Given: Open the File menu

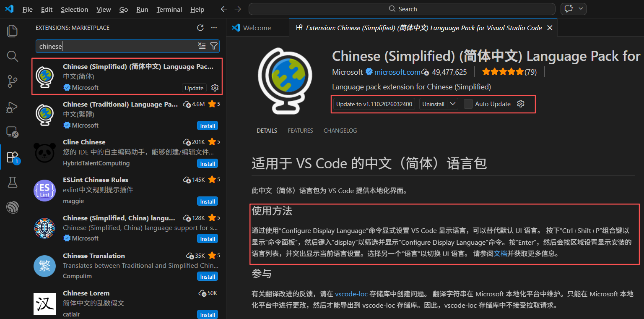Looking at the screenshot, I should 28,9.
